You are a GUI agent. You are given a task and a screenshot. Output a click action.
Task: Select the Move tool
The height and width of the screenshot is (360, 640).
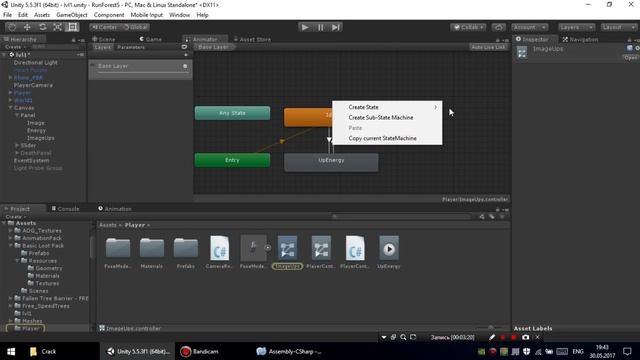[27, 27]
